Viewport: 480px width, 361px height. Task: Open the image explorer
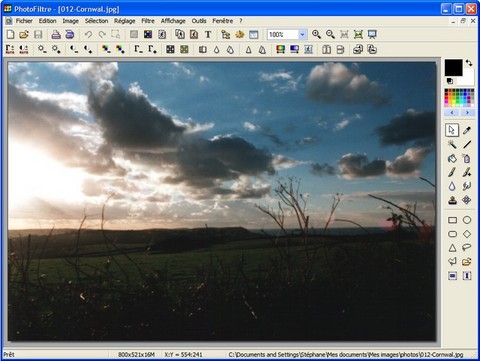[226, 34]
